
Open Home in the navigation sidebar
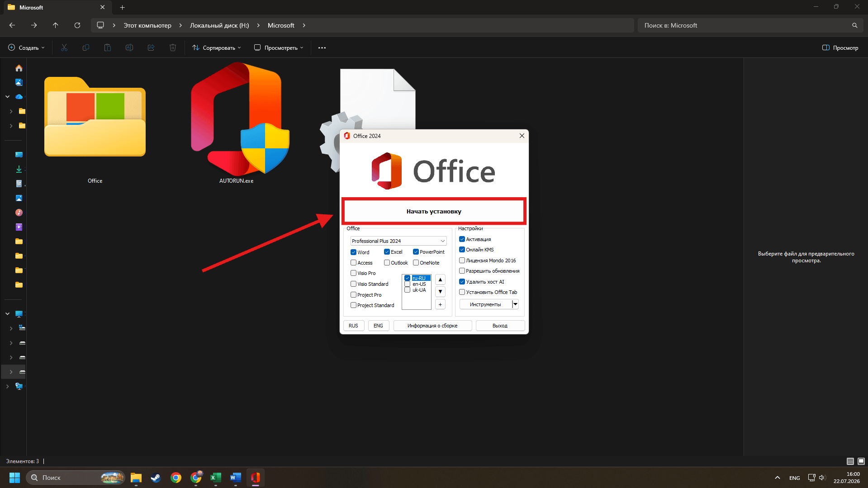coord(19,68)
